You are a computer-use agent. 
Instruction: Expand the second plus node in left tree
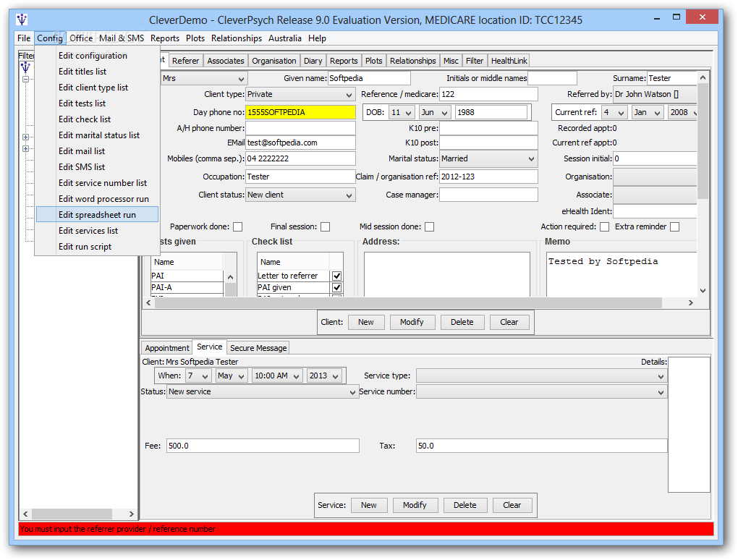[x=26, y=149]
